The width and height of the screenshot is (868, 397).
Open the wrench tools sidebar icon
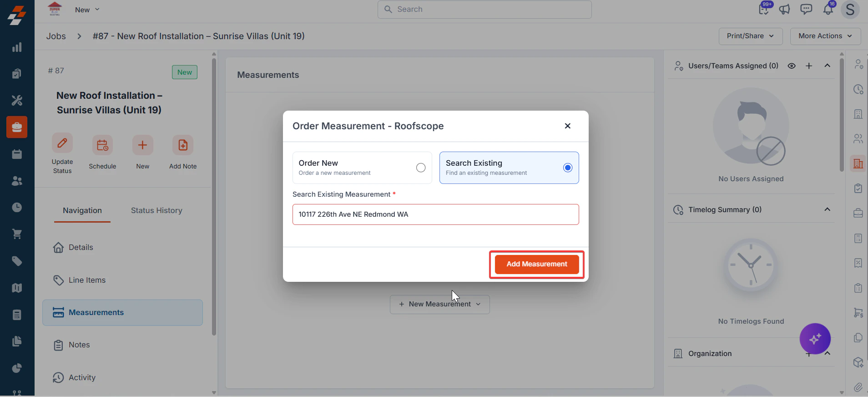tap(17, 101)
